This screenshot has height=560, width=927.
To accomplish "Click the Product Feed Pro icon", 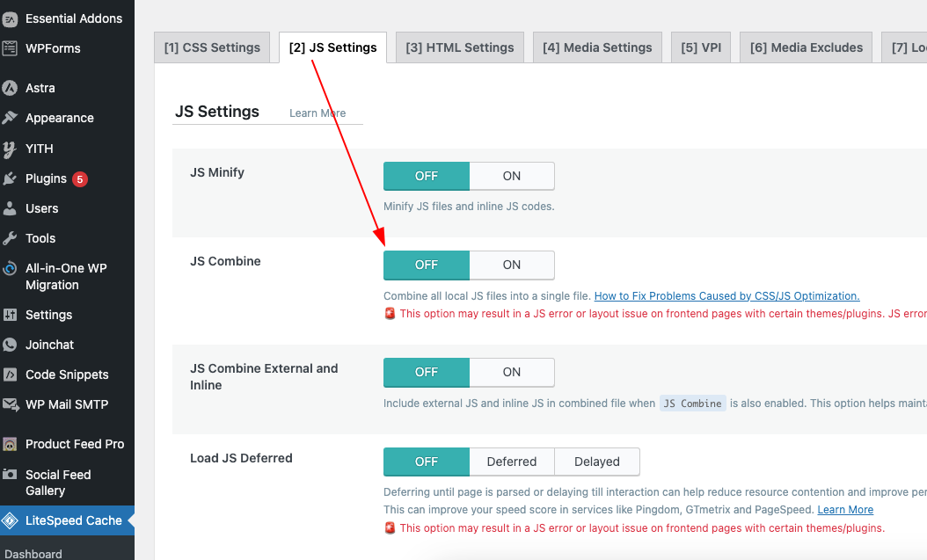I will pyautogui.click(x=10, y=444).
